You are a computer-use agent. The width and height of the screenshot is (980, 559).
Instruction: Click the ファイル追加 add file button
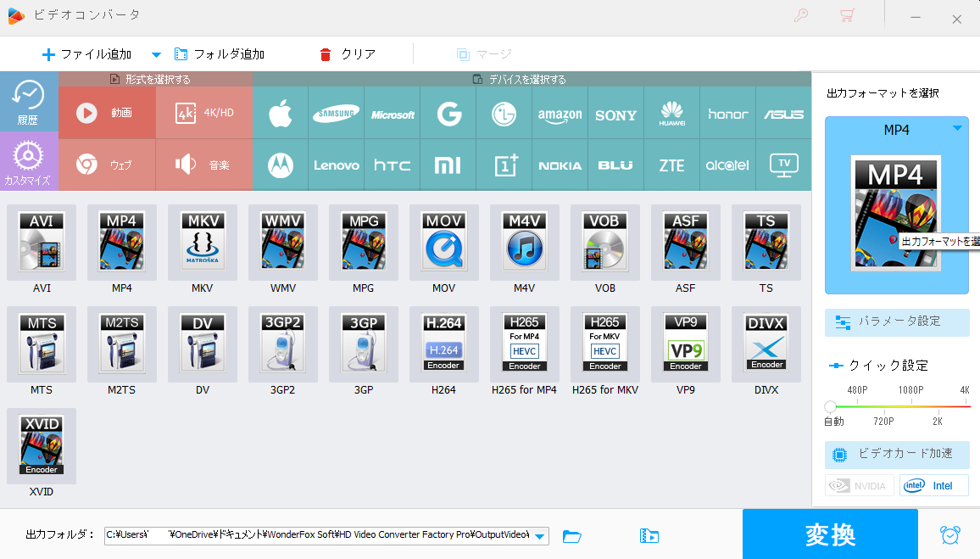click(86, 54)
